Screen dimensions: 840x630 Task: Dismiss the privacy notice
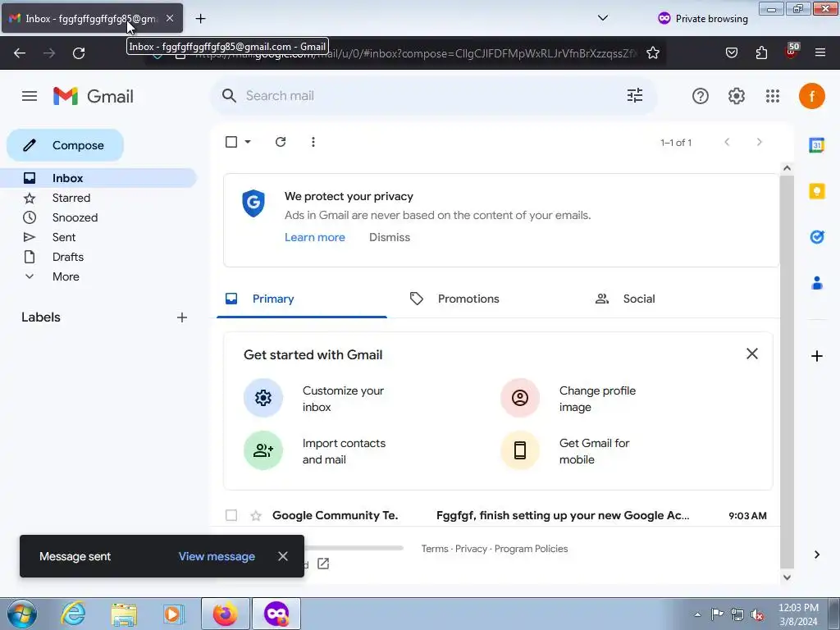coord(390,237)
